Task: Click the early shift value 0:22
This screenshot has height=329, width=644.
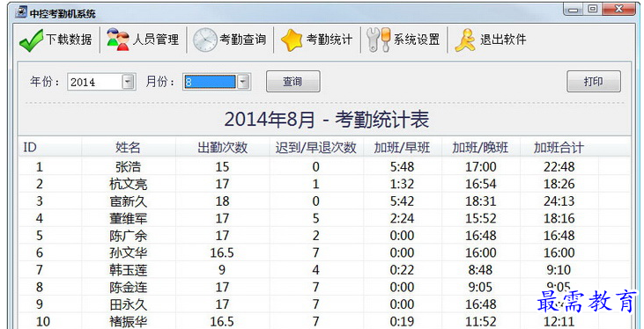Action: [x=402, y=270]
